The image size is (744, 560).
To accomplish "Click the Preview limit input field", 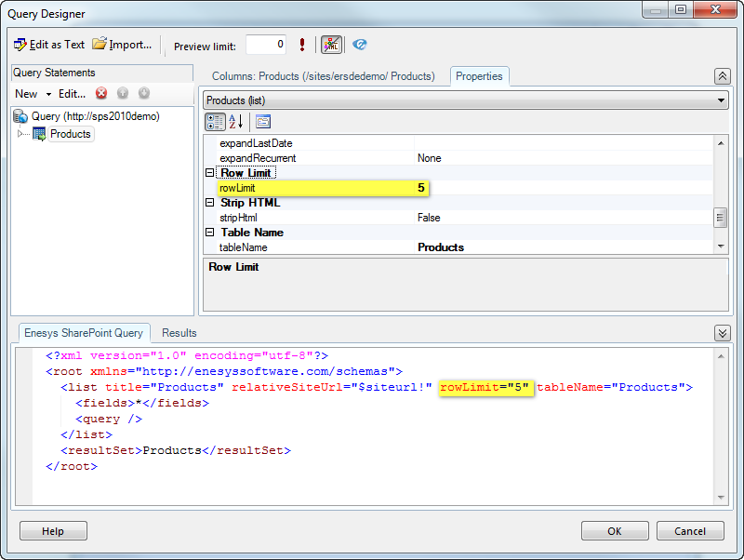I will 265,45.
